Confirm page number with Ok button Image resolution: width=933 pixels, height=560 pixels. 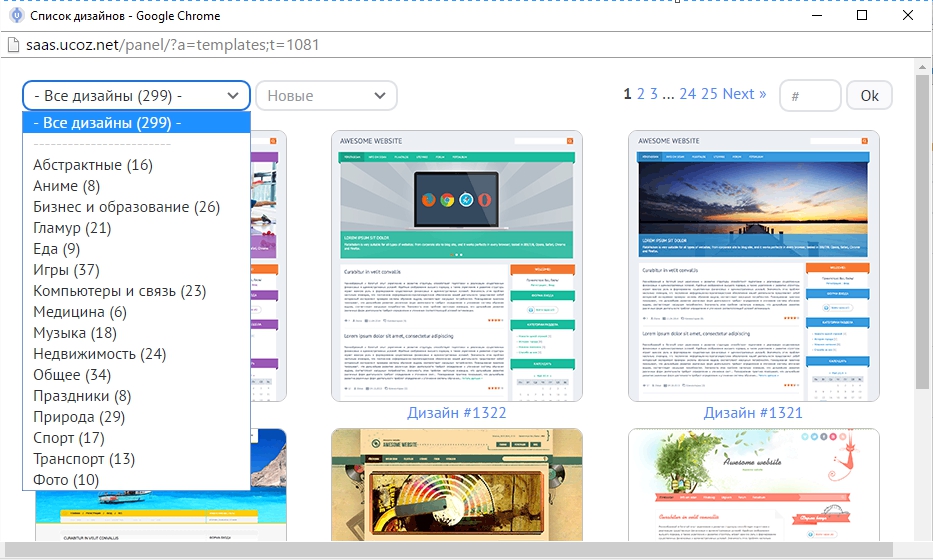pos(869,95)
